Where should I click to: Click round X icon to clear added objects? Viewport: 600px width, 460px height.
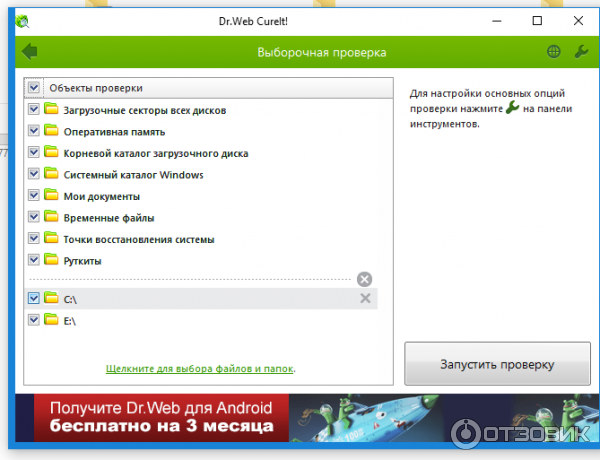364,279
